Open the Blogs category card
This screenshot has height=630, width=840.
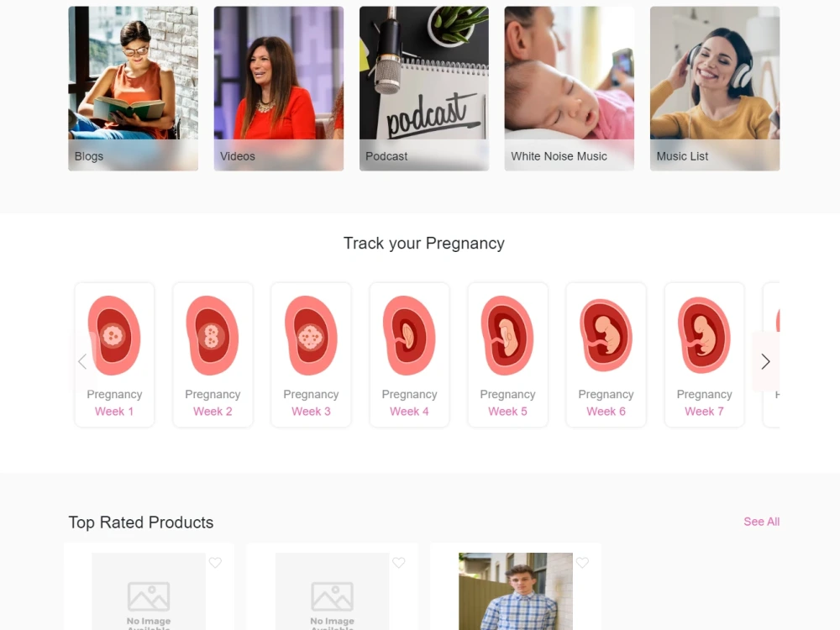133,88
